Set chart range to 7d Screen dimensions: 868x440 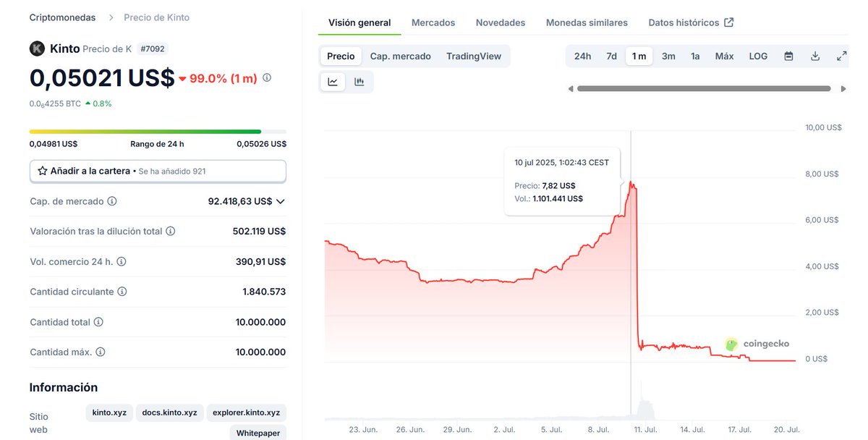pyautogui.click(x=611, y=56)
